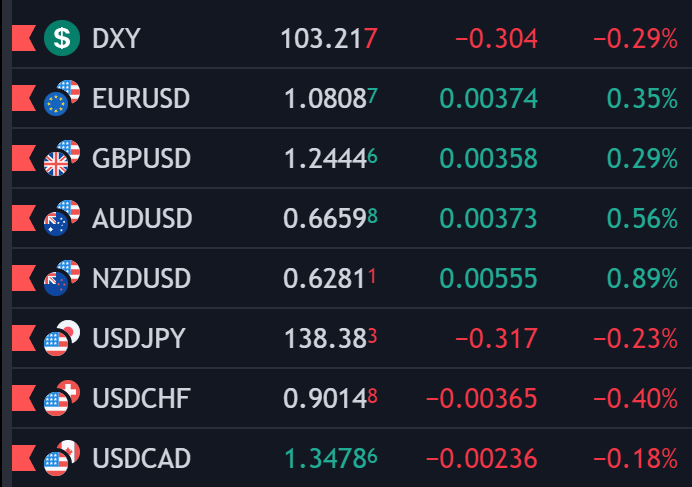Click the DXY last price 103.217

click(x=328, y=39)
